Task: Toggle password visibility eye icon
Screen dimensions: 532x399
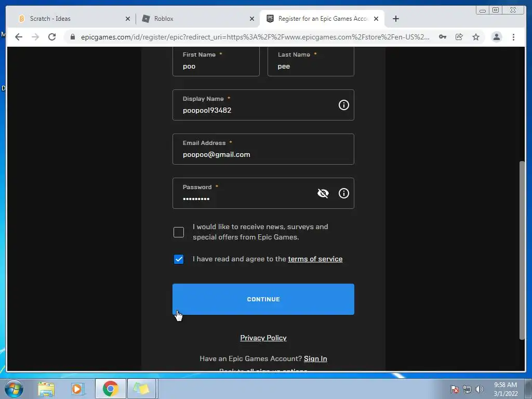Action: coord(323,193)
